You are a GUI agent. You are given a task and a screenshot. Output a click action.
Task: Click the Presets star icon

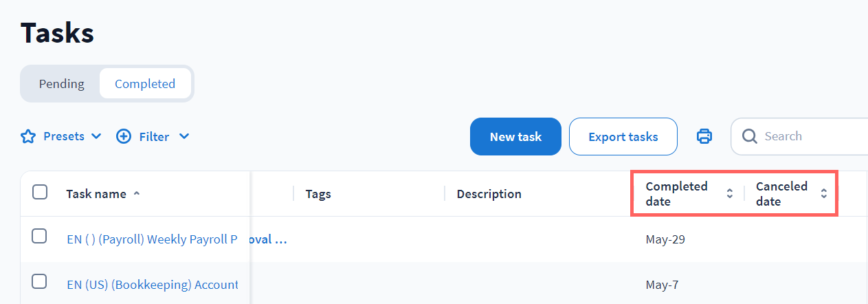[x=27, y=136]
